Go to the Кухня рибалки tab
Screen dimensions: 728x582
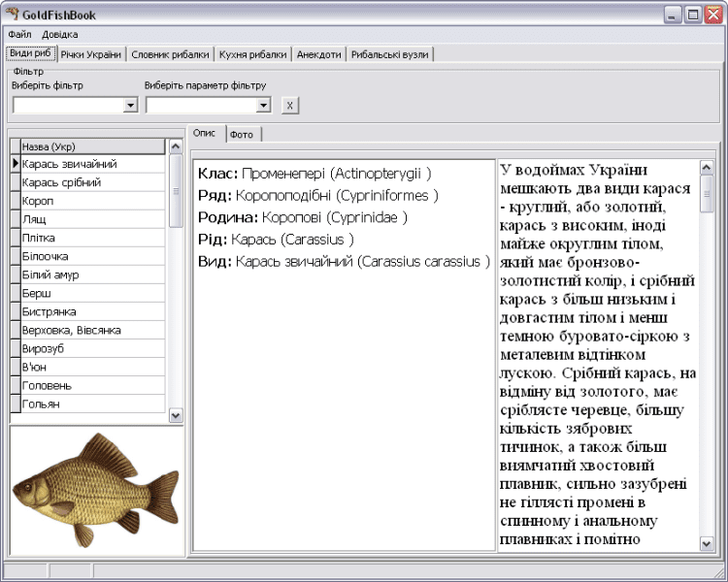(x=253, y=54)
